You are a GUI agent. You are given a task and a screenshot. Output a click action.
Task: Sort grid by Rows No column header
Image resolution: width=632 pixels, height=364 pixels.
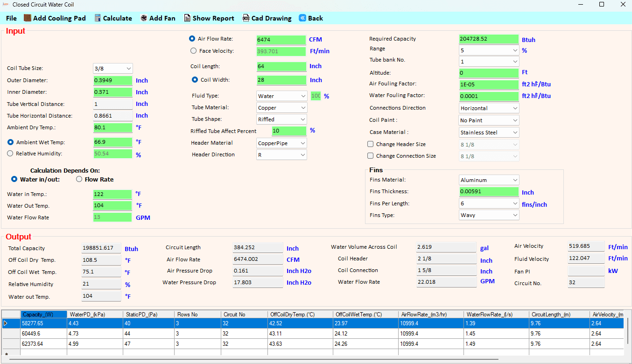[197, 315]
